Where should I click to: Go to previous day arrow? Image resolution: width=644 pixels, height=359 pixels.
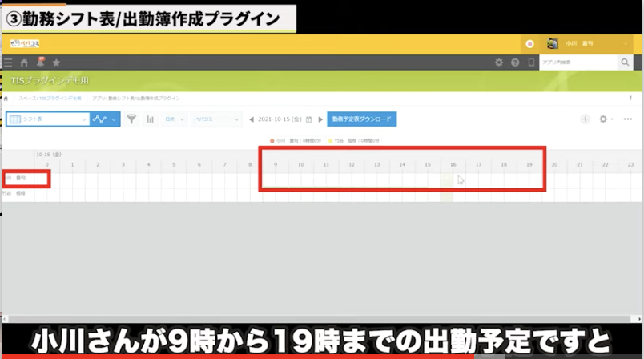pyautogui.click(x=252, y=119)
